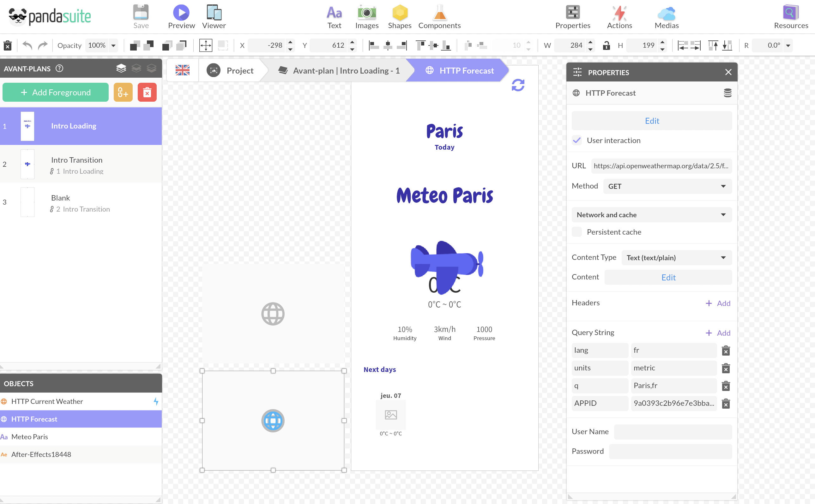Click the Add Foreground button

pyautogui.click(x=56, y=92)
